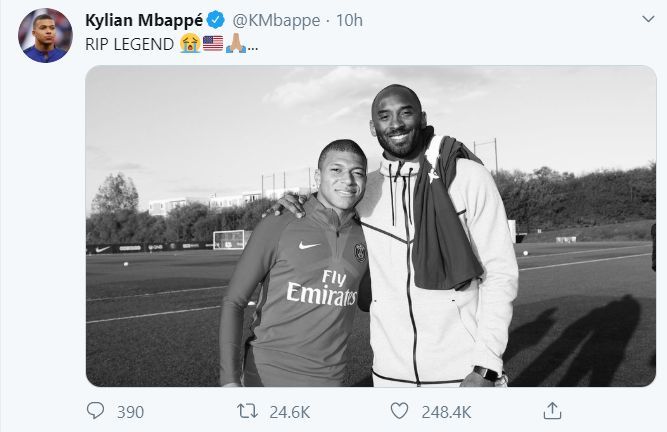Open the tweet options chevron dropdown
The image size is (667, 432).
(x=645, y=22)
